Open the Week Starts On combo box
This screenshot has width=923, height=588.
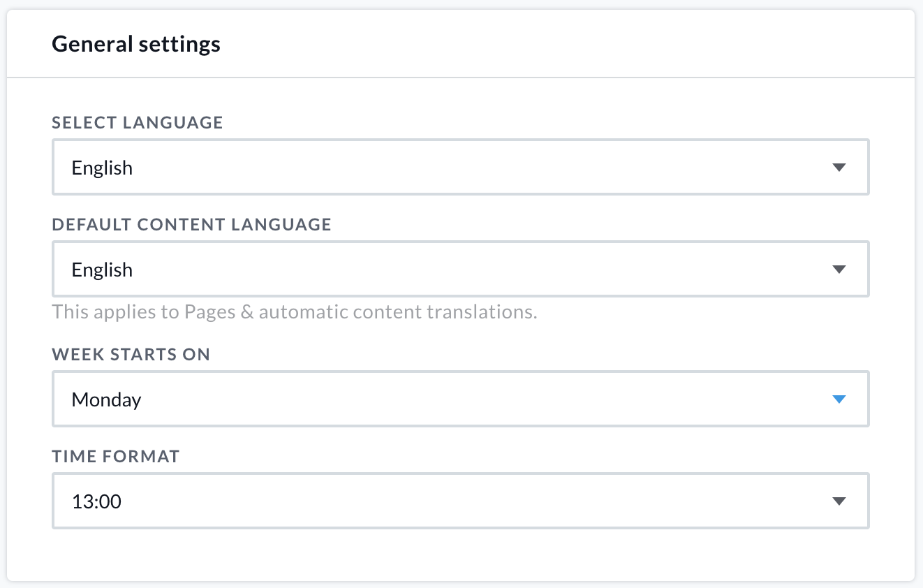pos(460,399)
